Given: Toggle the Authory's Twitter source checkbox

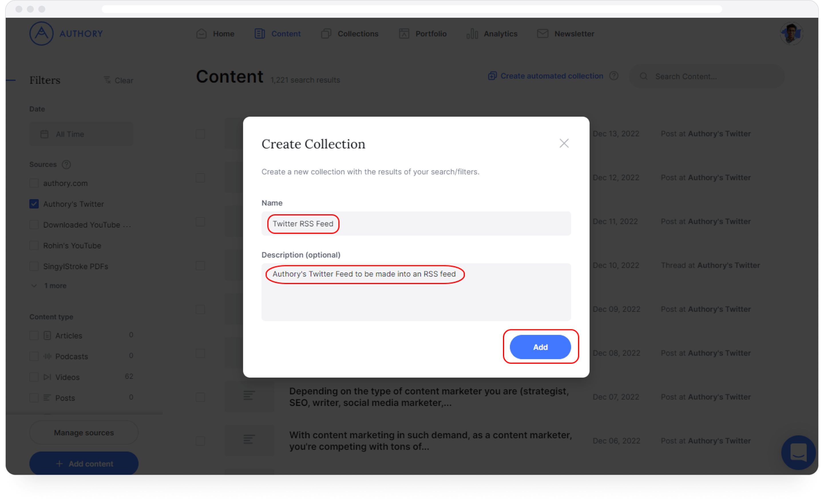Looking at the screenshot, I should coord(34,204).
